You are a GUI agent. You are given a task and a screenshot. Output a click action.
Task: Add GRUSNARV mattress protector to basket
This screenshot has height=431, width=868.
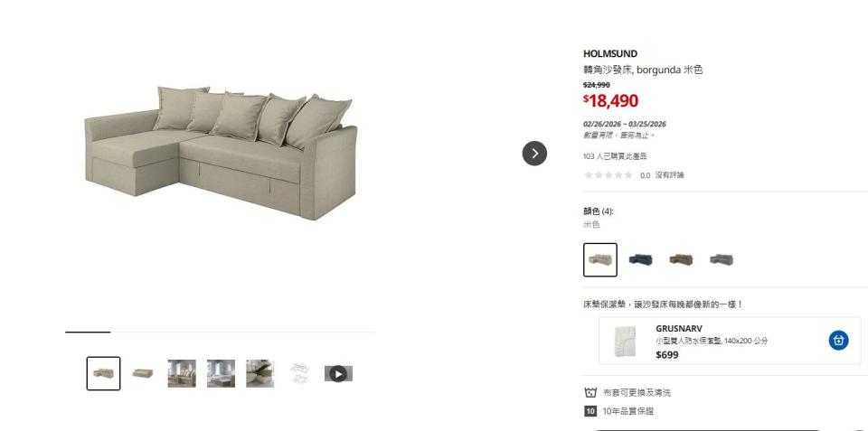pyautogui.click(x=838, y=340)
